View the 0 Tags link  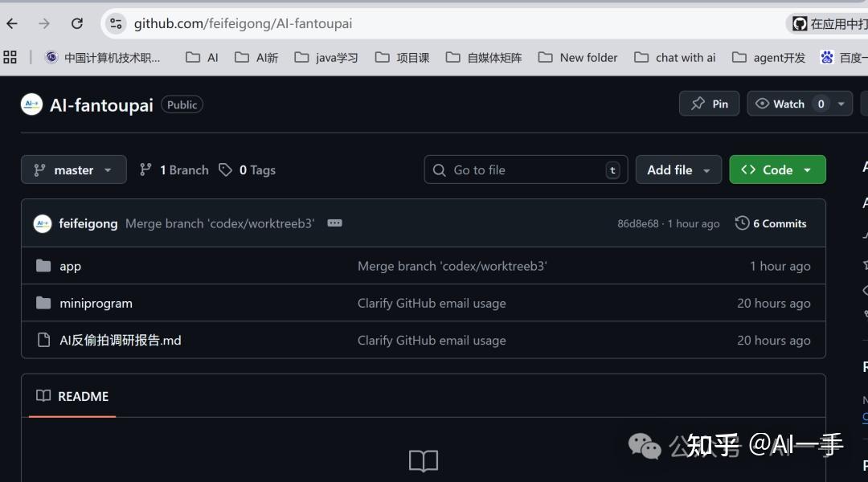247,170
